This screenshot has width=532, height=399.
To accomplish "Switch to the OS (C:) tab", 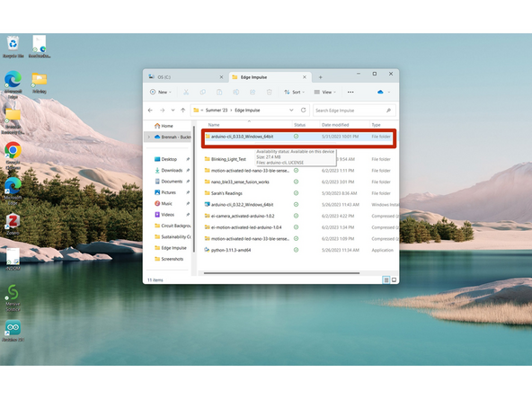I will (185, 77).
